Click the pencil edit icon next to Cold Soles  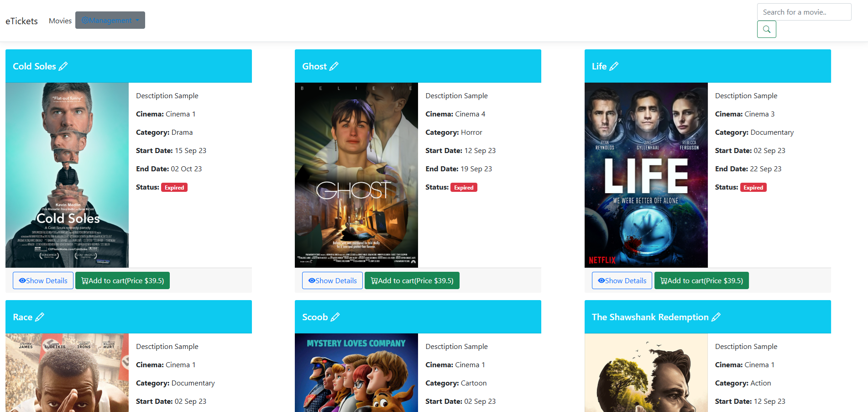point(63,66)
